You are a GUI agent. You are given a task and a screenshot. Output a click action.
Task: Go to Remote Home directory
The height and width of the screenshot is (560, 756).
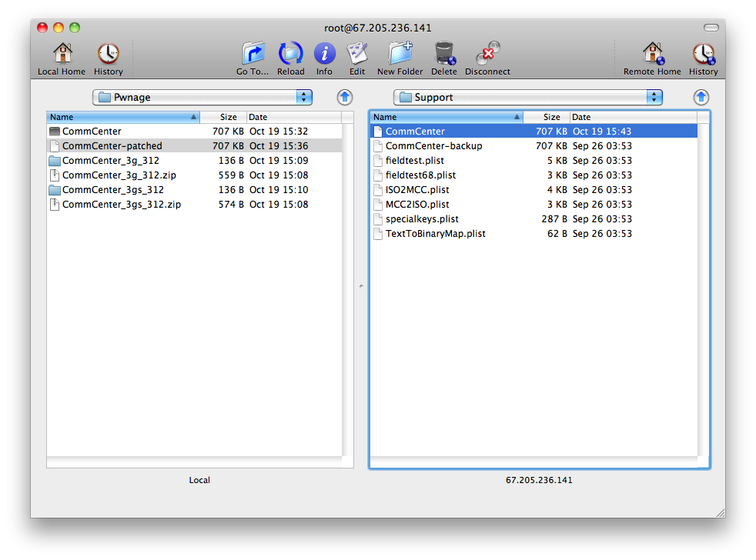[x=652, y=54]
